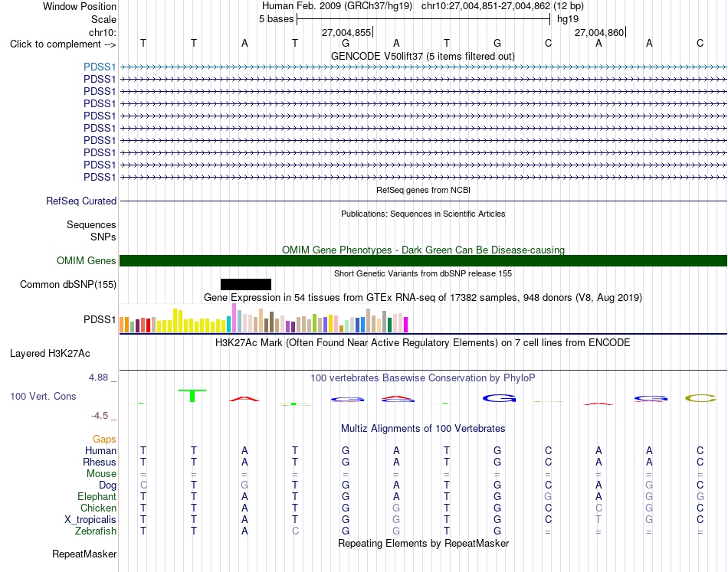
Task: Click the 'Basewise Conservation by PhyloP' title
Action: [x=423, y=378]
